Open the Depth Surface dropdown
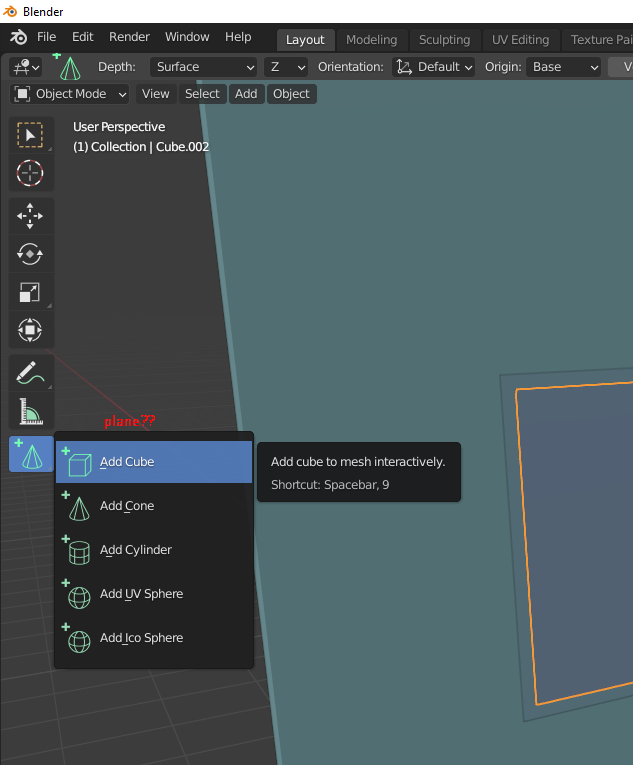This screenshot has height=765, width=633. [204, 67]
